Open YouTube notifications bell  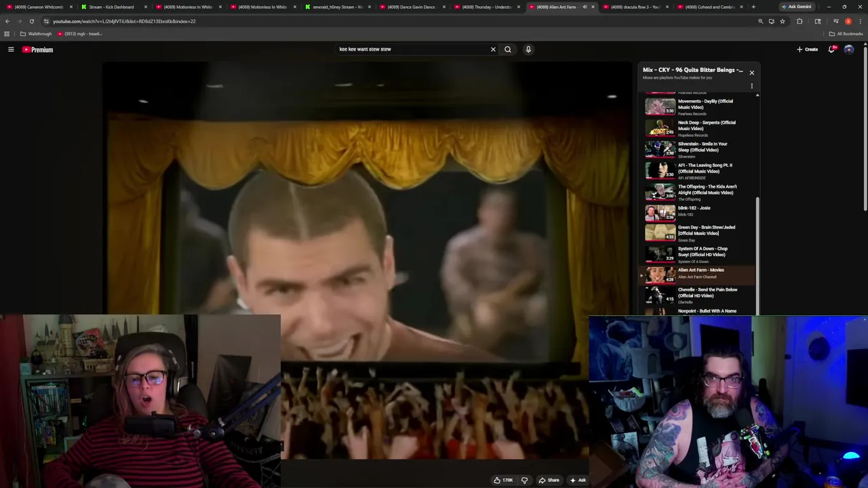pos(831,49)
